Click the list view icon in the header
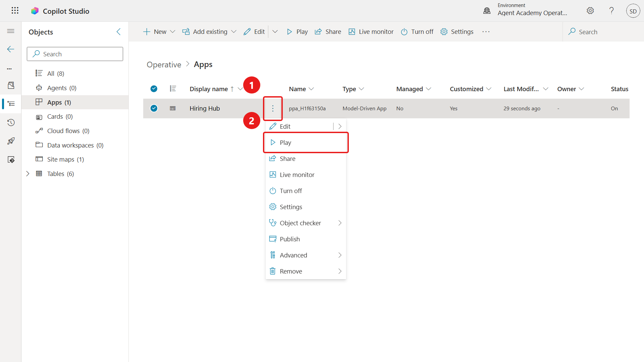644x362 pixels. coord(173,89)
